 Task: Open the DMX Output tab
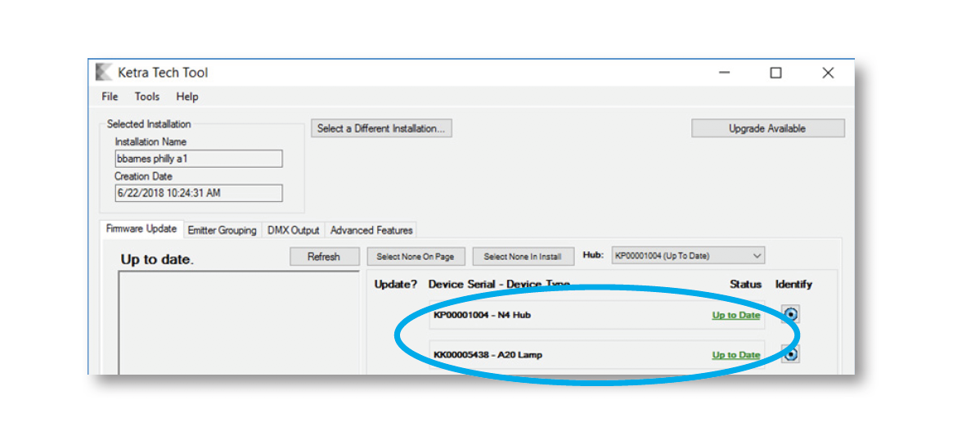[293, 230]
